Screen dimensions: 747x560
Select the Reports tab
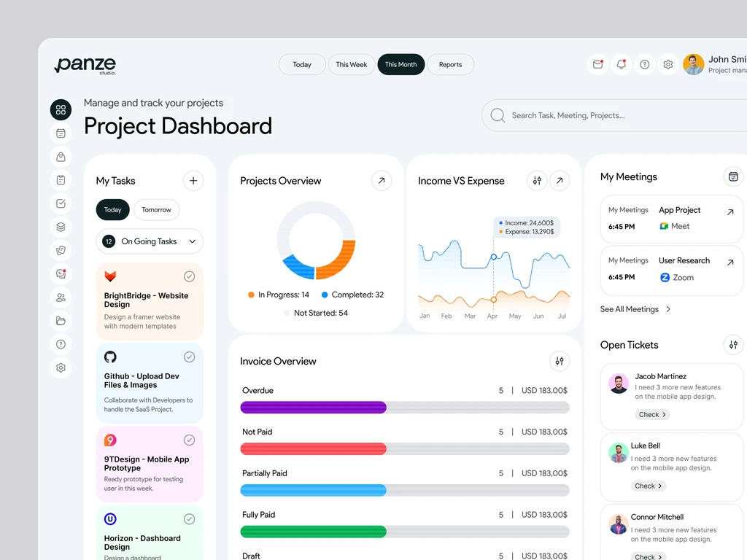[x=450, y=64]
